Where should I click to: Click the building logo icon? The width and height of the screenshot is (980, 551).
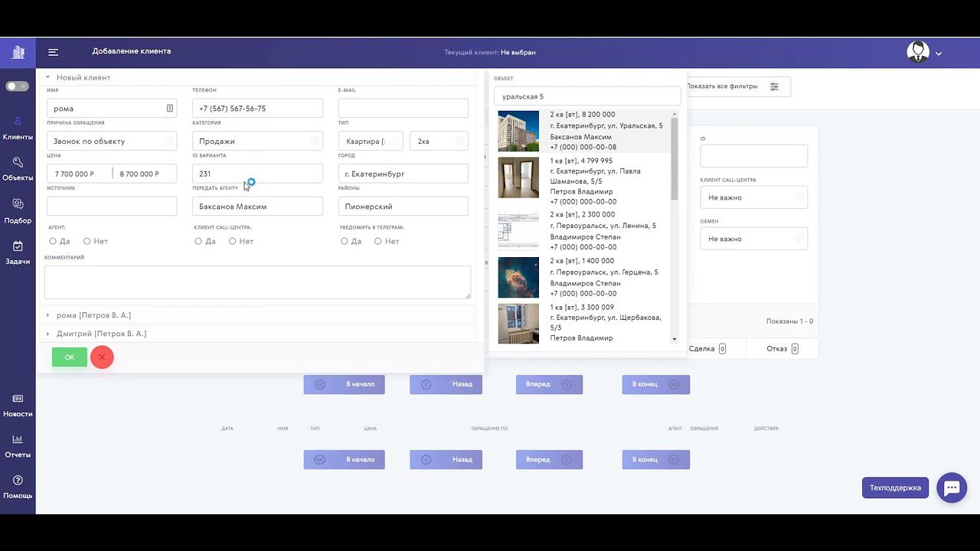point(18,52)
